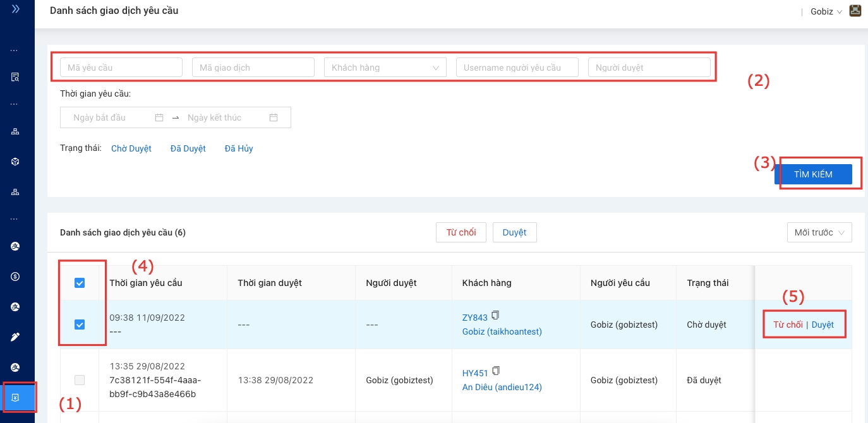Click the TÌM KIẾM search button
868x423 pixels.
pos(813,174)
